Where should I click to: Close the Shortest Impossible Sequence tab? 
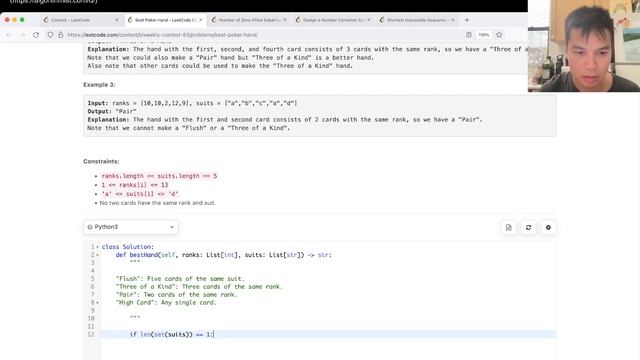coord(453,20)
